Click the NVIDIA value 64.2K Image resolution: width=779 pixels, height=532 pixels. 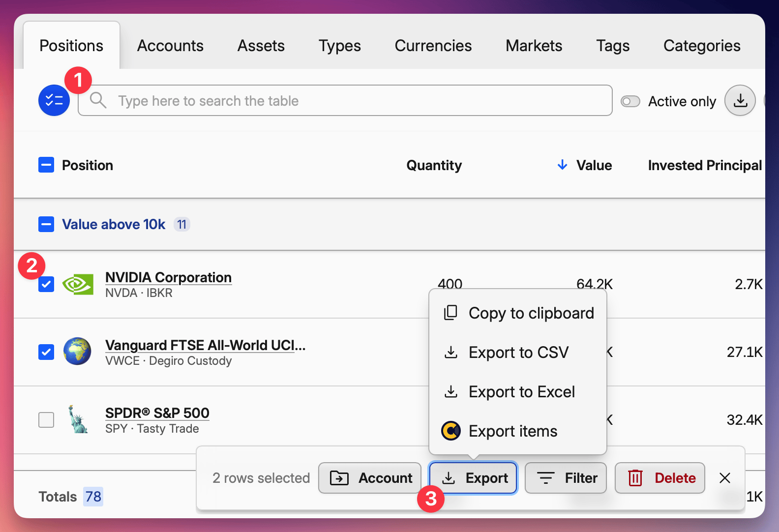pyautogui.click(x=595, y=284)
